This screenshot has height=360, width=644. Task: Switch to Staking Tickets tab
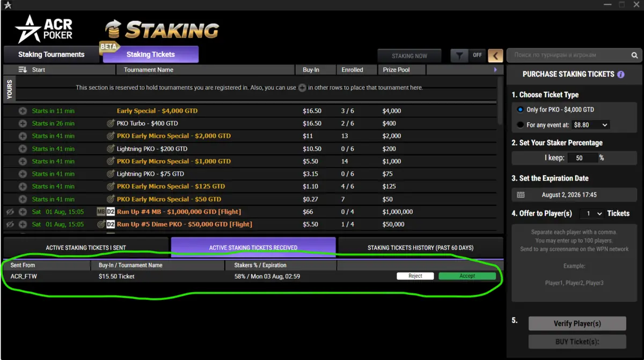pos(150,54)
